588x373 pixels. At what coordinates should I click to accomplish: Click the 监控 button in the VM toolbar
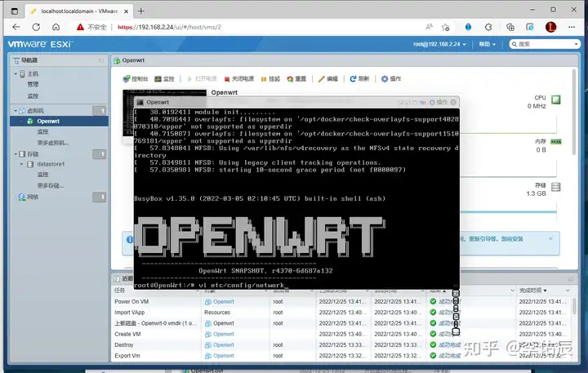tap(165, 78)
